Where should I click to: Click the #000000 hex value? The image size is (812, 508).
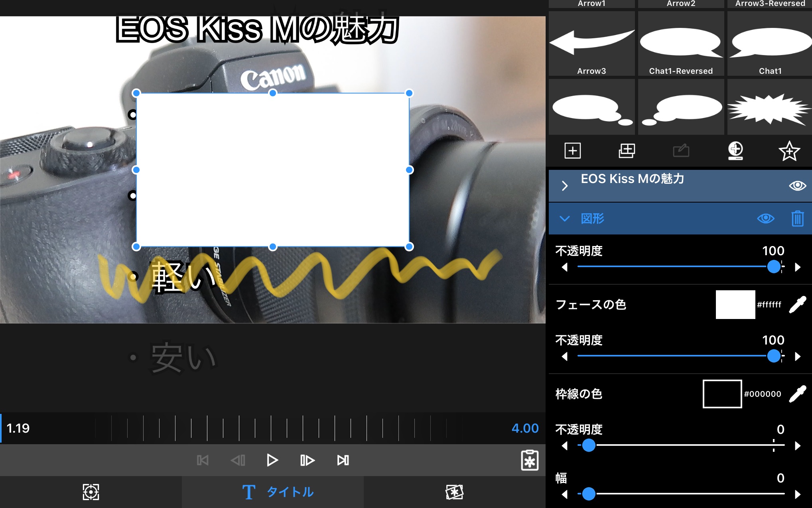click(763, 394)
